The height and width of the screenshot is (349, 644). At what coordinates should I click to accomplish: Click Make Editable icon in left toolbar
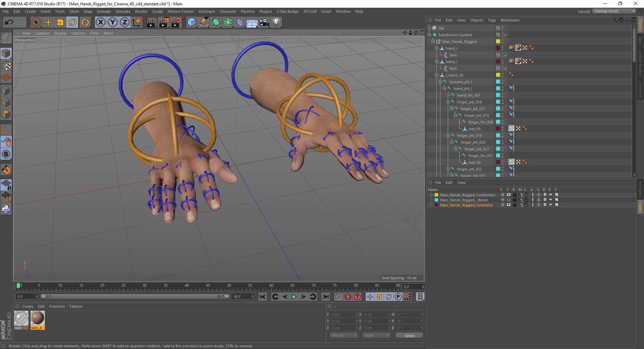[x=6, y=38]
